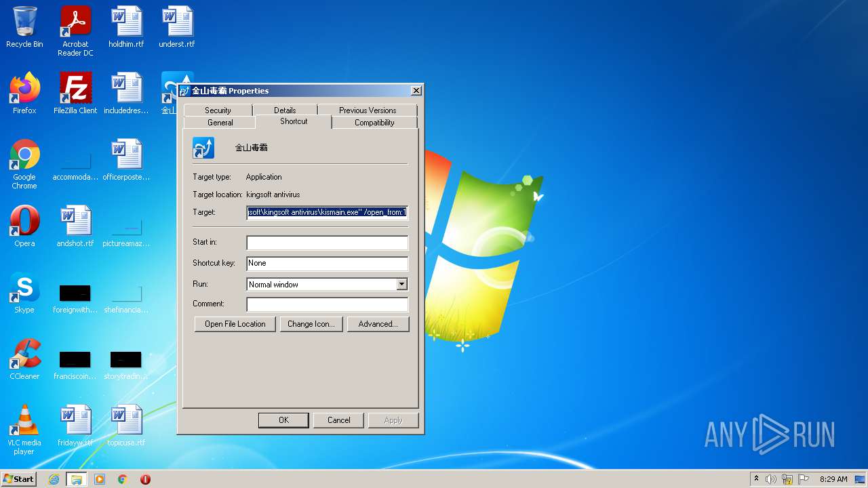
Task: Select the officerposte document icon
Action: point(126,160)
